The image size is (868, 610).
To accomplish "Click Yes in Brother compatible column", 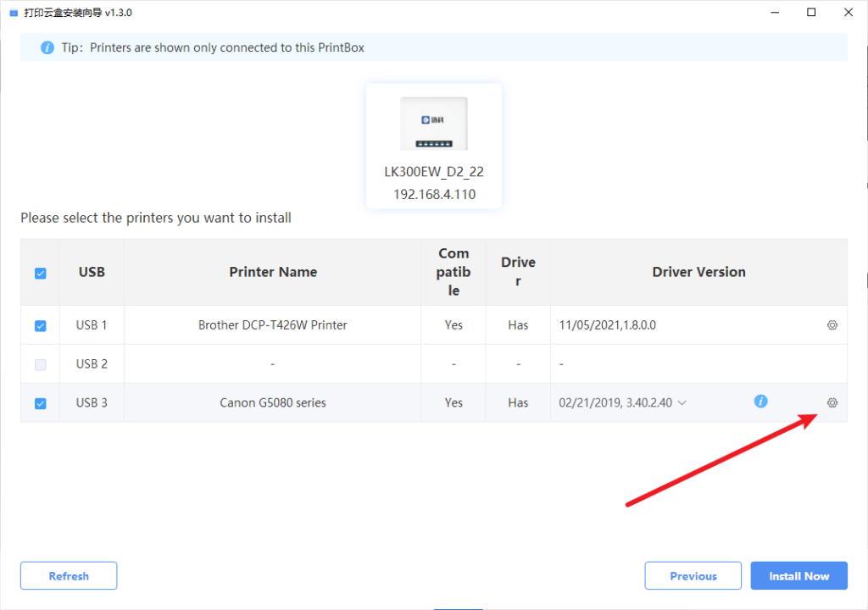I will (x=453, y=325).
